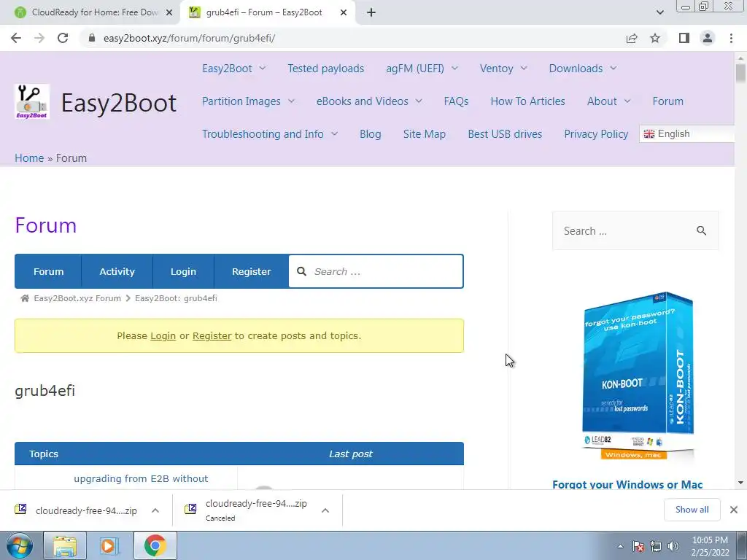
Task: Open the Blog page
Action: [370, 134]
